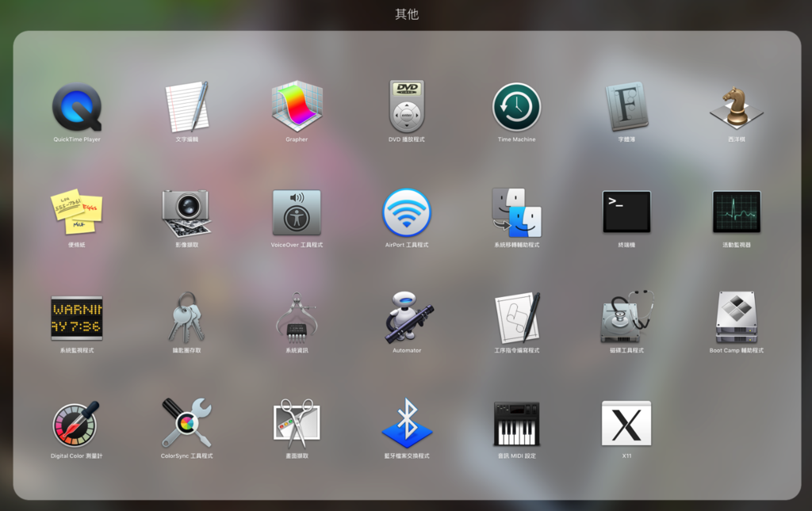812x511 pixels.
Task: Launch the Automator robot app
Action: click(x=408, y=318)
